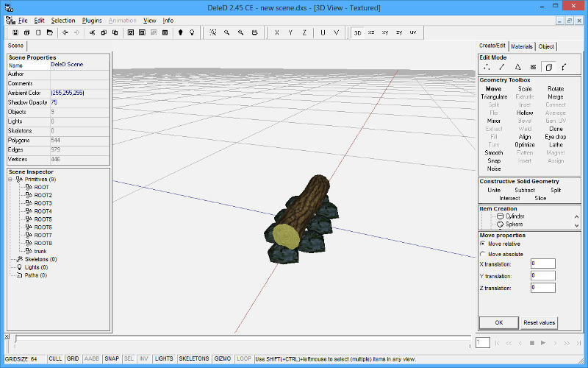Switch viewport to zy view
This screenshot has width=588, height=368.
pos(399,32)
